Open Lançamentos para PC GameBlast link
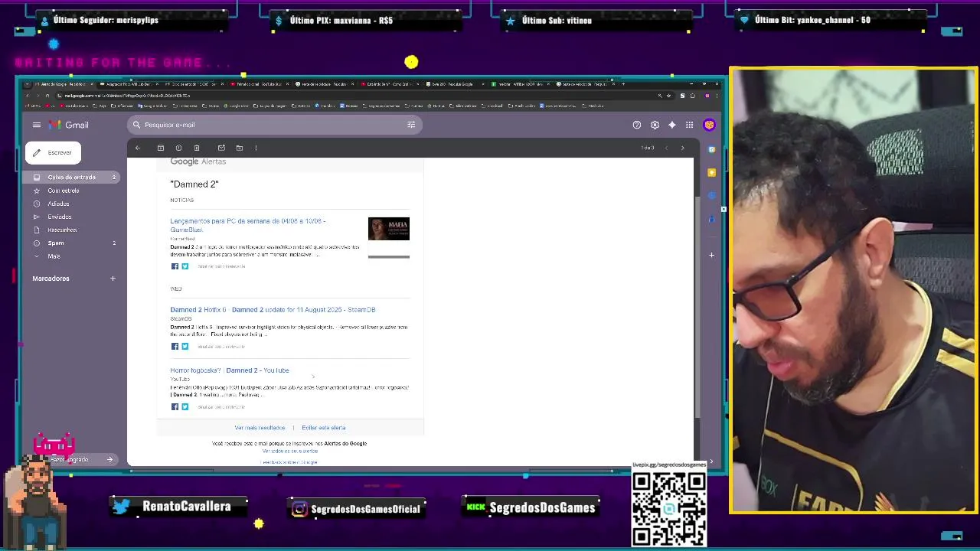 (248, 225)
